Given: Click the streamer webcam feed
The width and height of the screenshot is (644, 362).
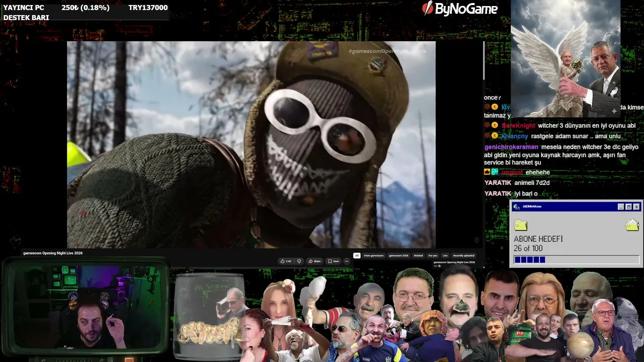Looking at the screenshot, I should (86, 307).
